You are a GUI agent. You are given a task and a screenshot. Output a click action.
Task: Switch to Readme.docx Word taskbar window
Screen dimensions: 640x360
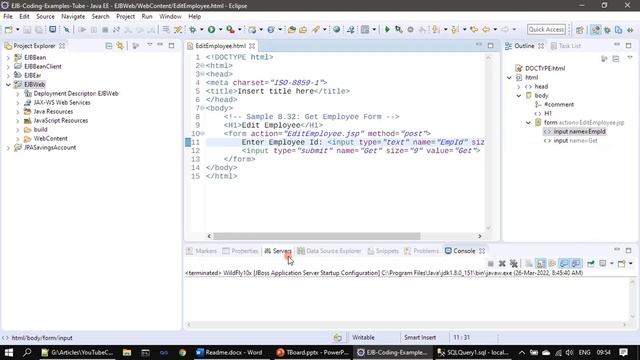[231, 352]
